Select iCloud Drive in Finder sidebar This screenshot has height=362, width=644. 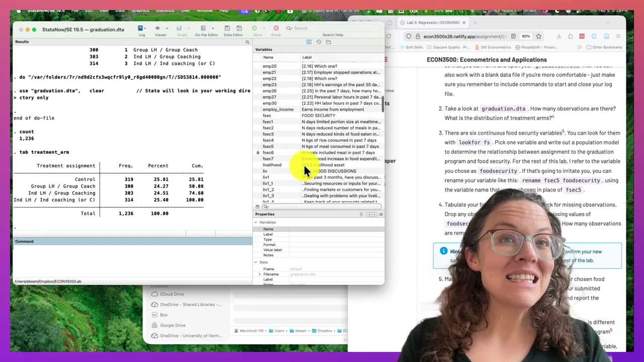pos(167,294)
